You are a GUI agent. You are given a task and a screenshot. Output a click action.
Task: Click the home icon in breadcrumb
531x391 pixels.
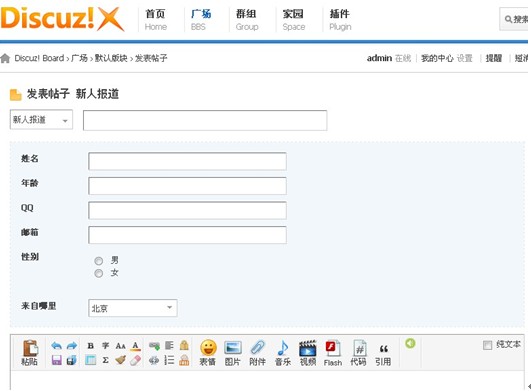[x=5, y=58]
